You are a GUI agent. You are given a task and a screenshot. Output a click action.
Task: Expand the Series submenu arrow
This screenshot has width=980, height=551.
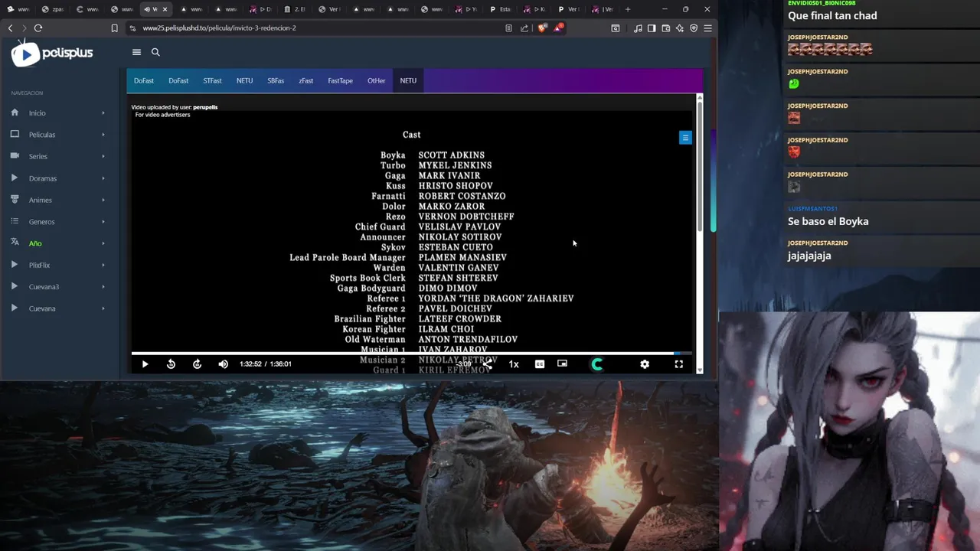(x=103, y=156)
